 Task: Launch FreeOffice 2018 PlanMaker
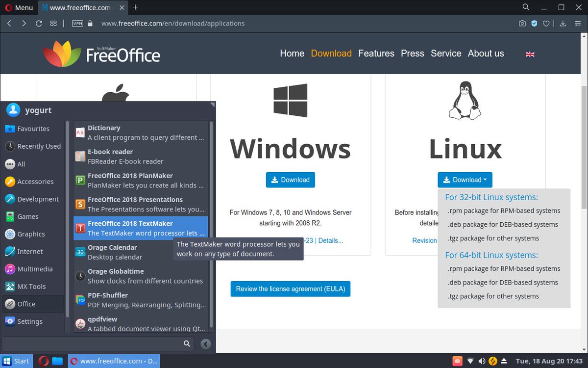(141, 181)
